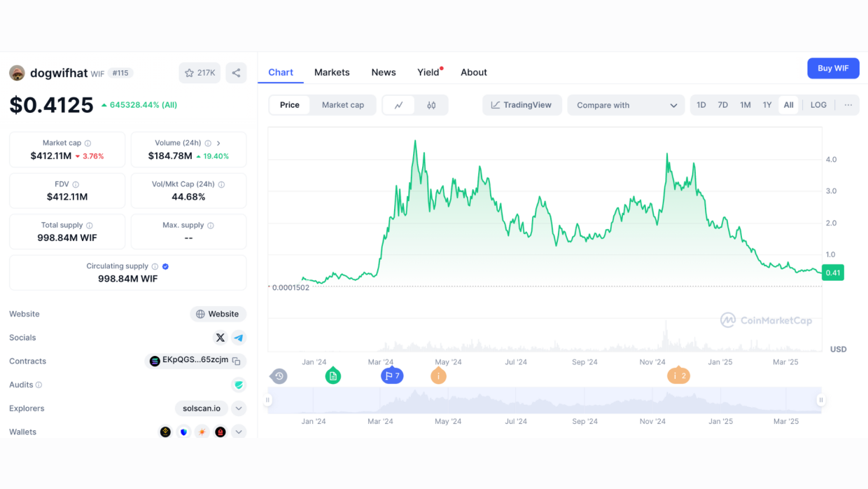Open the orange info marker showing 2
The height and width of the screenshot is (489, 868).
coord(678,376)
